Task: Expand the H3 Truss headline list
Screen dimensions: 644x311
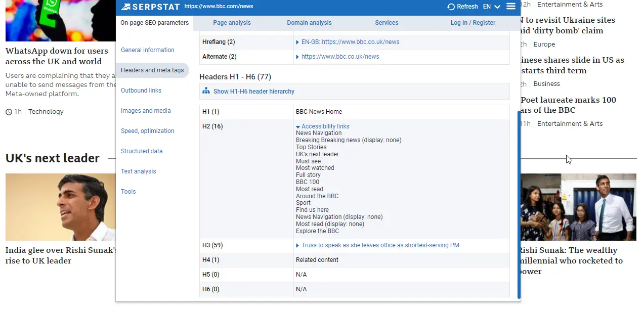Action: (x=297, y=246)
